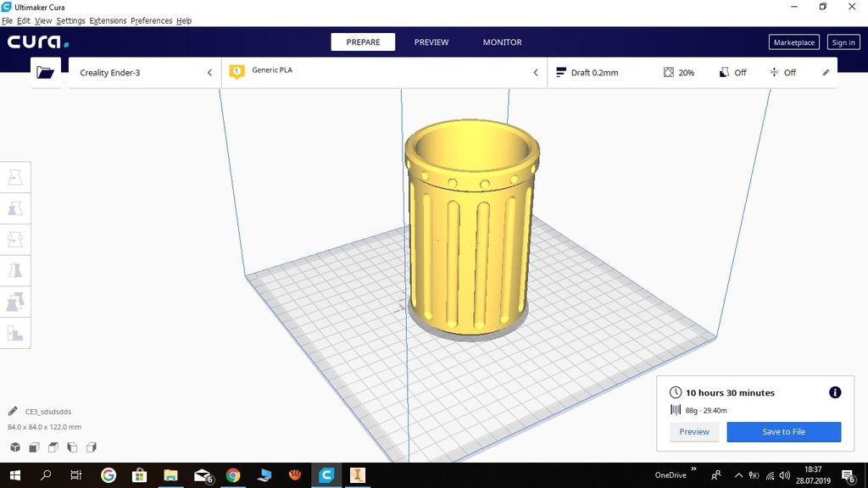The height and width of the screenshot is (488, 868).
Task: Expand Creality Ender-3 printer selector
Action: 145,73
